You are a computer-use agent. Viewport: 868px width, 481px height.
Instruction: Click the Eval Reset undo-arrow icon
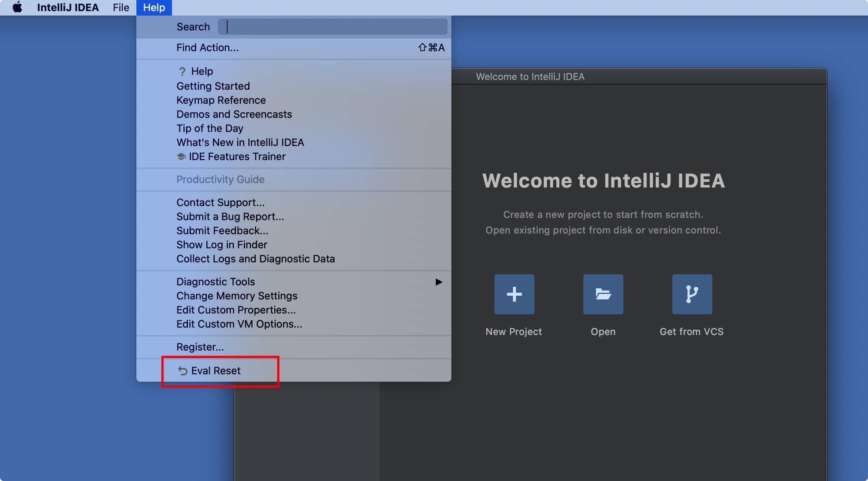(182, 371)
